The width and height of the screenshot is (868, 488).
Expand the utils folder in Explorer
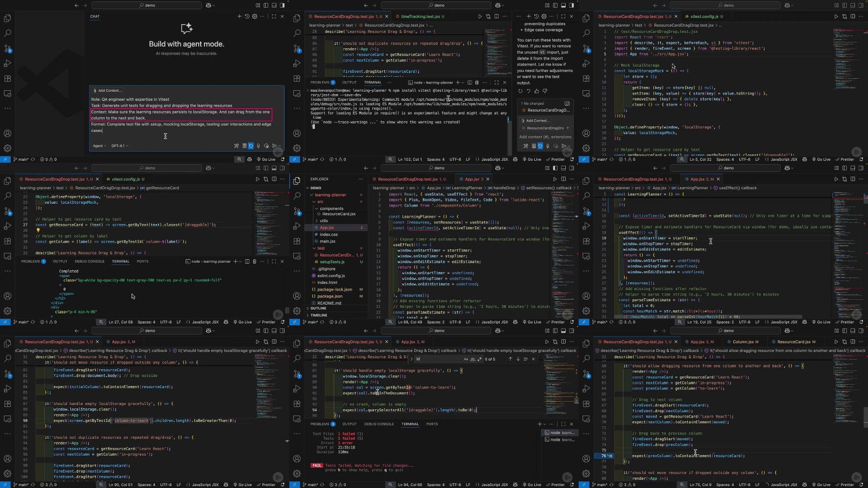(x=324, y=221)
